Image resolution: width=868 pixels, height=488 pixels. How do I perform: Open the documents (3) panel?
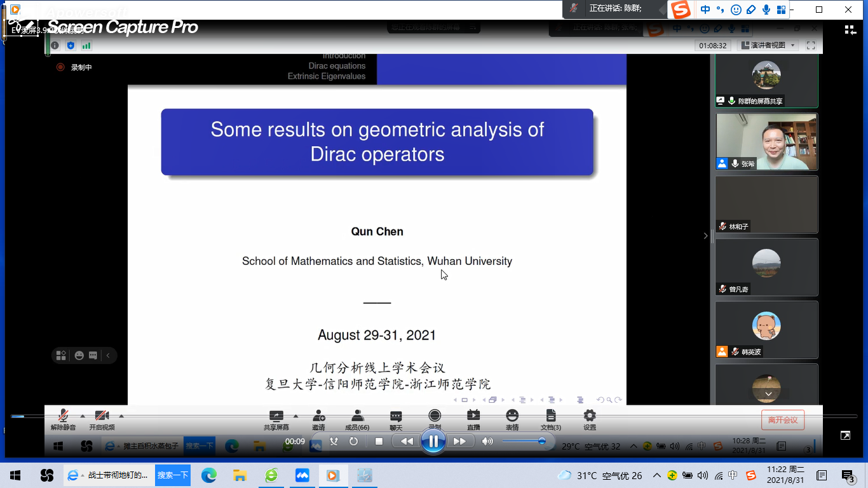(551, 419)
